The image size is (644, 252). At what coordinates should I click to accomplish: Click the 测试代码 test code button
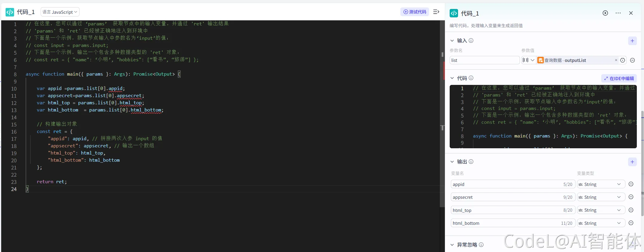tap(415, 12)
